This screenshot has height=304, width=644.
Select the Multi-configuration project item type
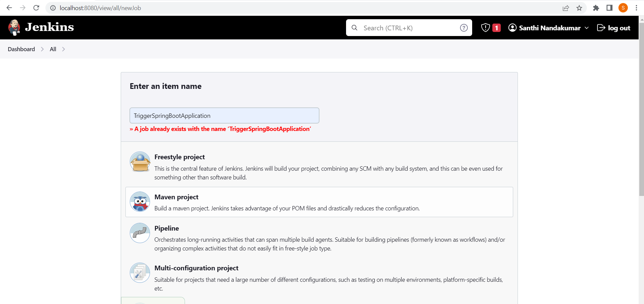point(319,278)
